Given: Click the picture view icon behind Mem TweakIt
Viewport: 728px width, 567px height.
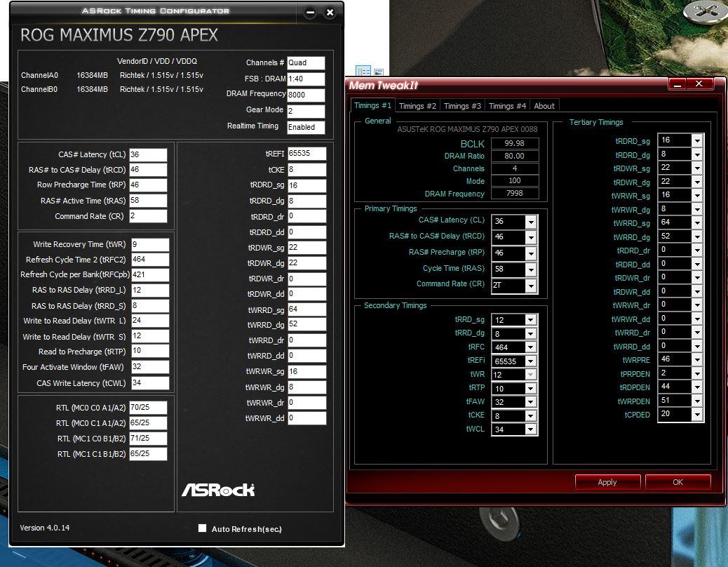Looking at the screenshot, I should point(379,72).
